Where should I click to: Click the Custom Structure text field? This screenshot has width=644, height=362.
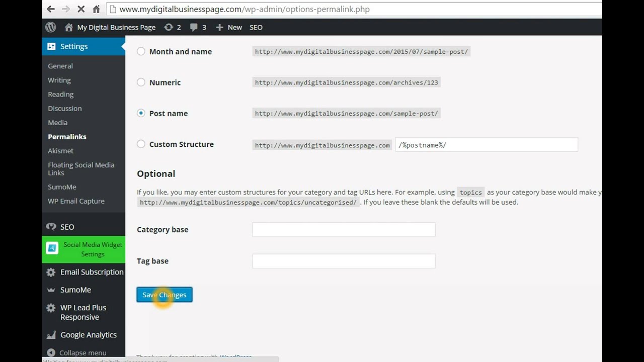[x=487, y=145]
